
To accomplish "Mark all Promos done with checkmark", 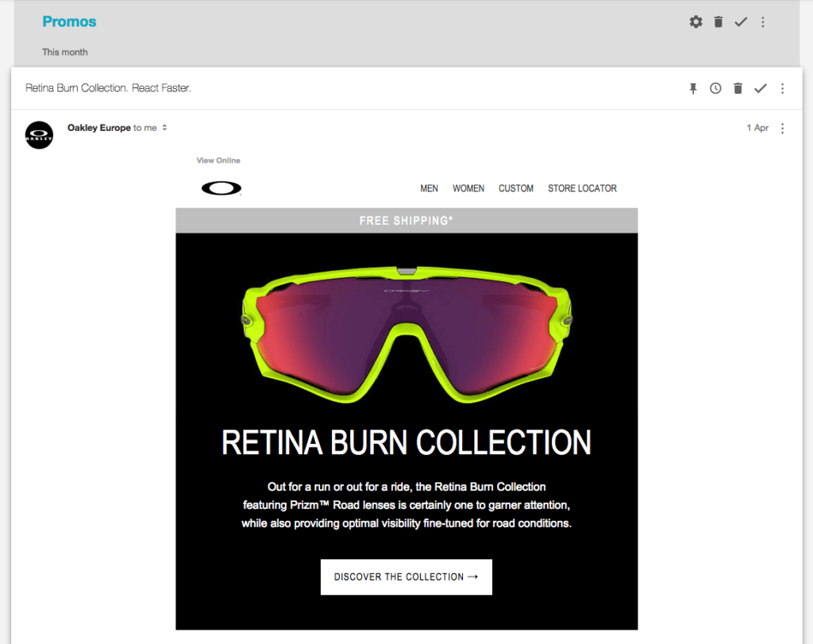I will [741, 21].
